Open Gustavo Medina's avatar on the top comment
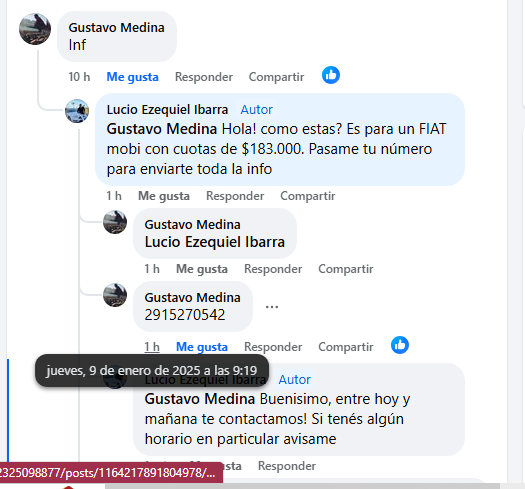 pos(35,29)
